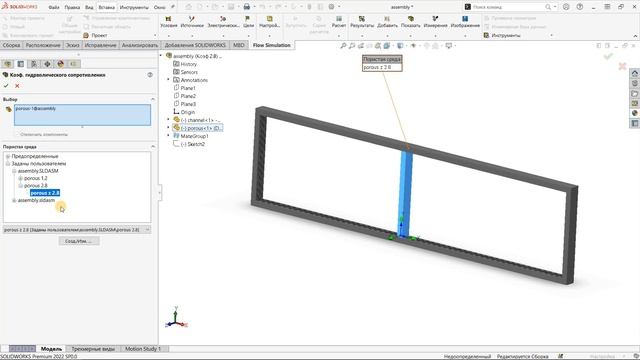Click the Zoom to Fit magnifier icon
The width and height of the screenshot is (640, 360).
click(343, 46)
